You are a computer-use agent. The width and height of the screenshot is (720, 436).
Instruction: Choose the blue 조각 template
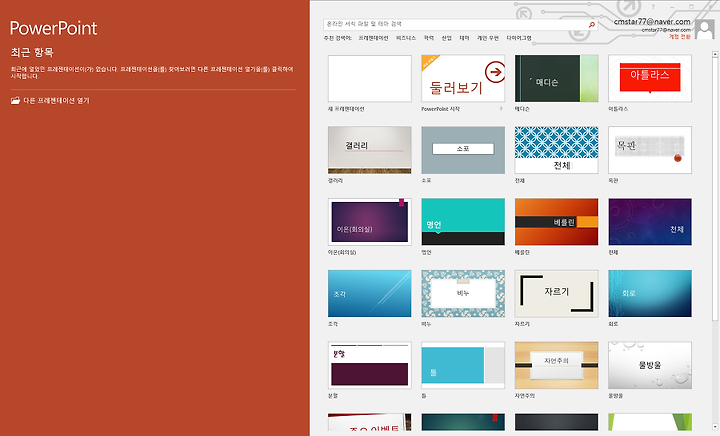tap(370, 293)
